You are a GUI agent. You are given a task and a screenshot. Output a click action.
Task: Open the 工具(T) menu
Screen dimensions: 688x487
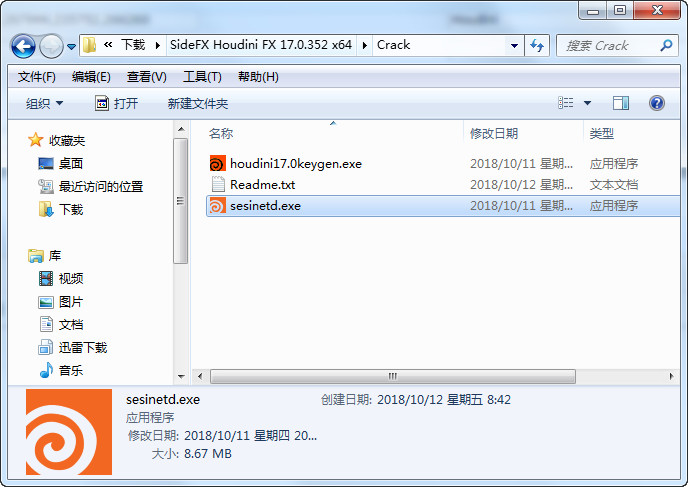tap(202, 77)
